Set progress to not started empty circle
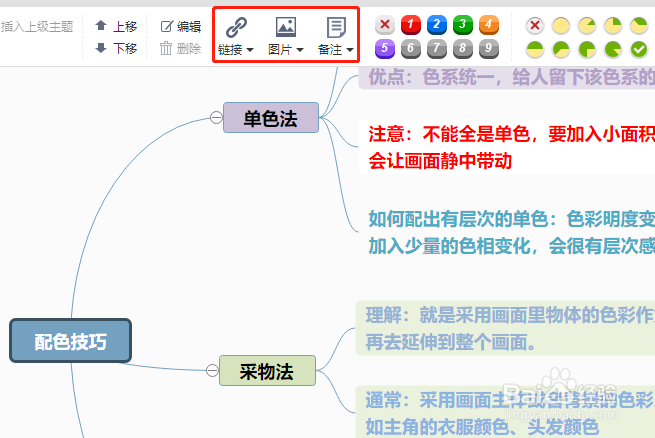 click(x=561, y=26)
